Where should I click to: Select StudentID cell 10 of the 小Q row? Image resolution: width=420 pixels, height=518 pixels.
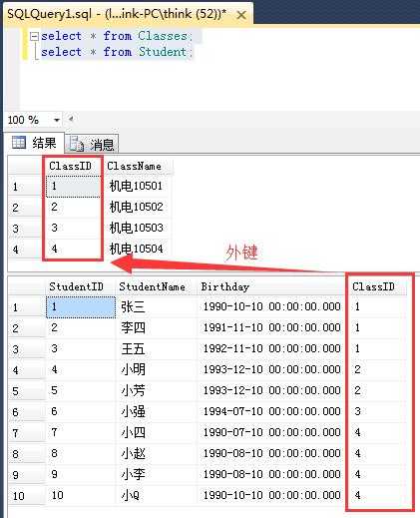(x=81, y=495)
